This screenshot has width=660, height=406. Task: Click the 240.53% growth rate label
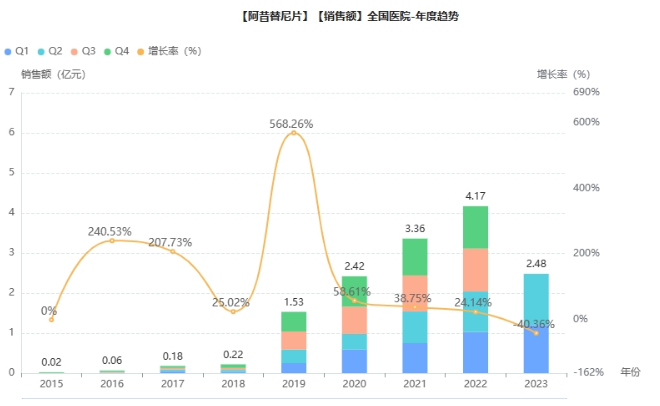[109, 232]
